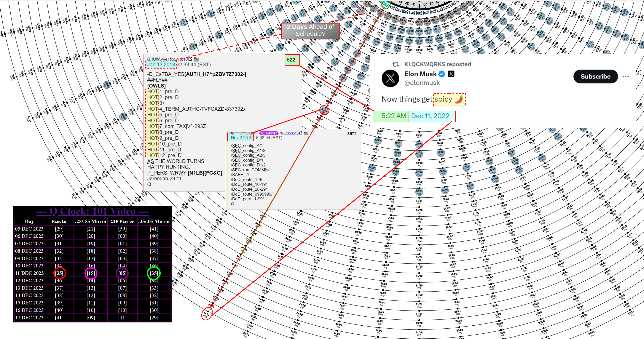Screen dimensions: 644x339
Task: Click the Day column header
Action: (29, 221)
